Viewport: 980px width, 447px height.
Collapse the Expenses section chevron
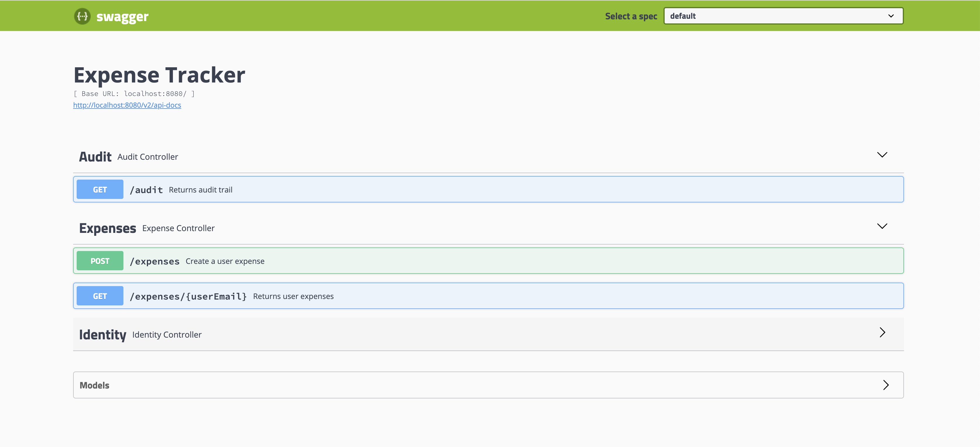(x=882, y=226)
